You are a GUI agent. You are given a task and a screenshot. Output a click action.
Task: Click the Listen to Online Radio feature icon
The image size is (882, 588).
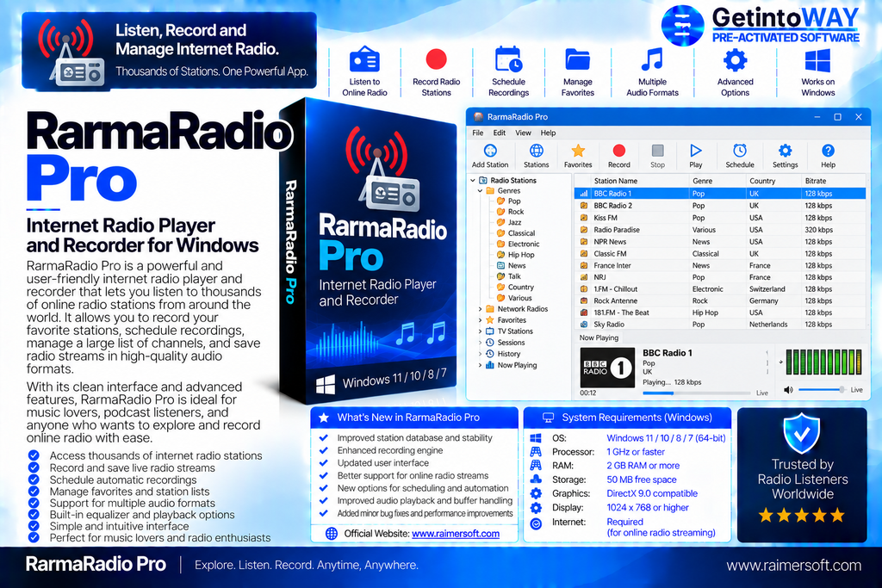tap(364, 59)
